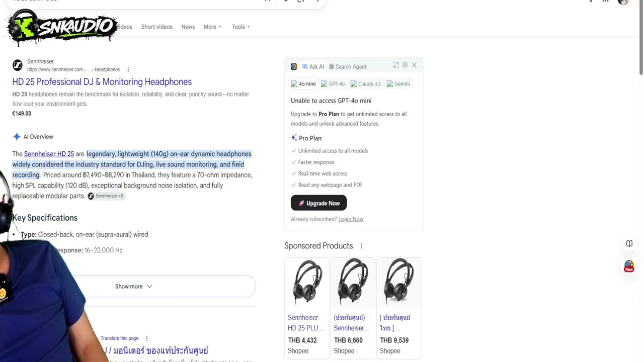Open HD 25 Professional DJ & Monitoring Headphones result

click(102, 82)
